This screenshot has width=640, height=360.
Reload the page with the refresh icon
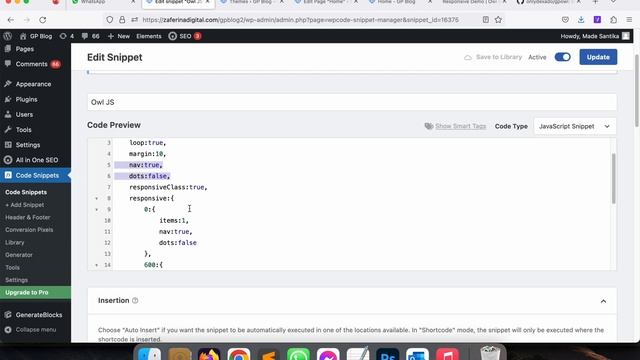(42, 20)
